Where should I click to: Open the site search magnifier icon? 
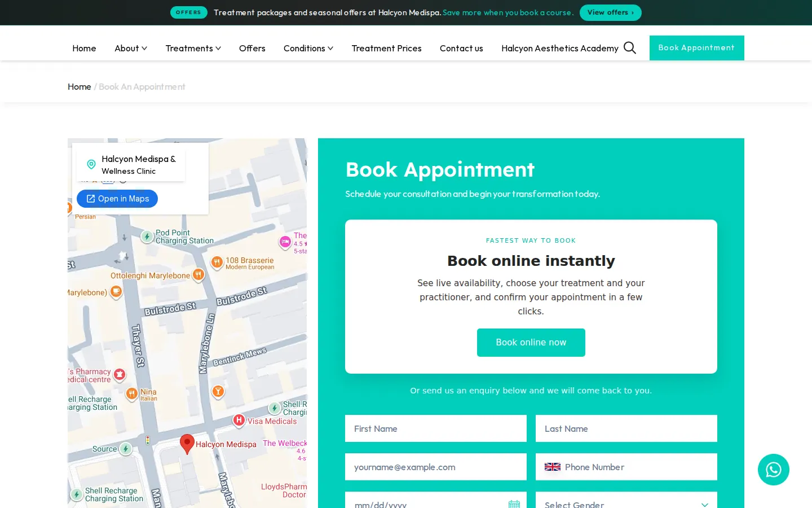630,48
